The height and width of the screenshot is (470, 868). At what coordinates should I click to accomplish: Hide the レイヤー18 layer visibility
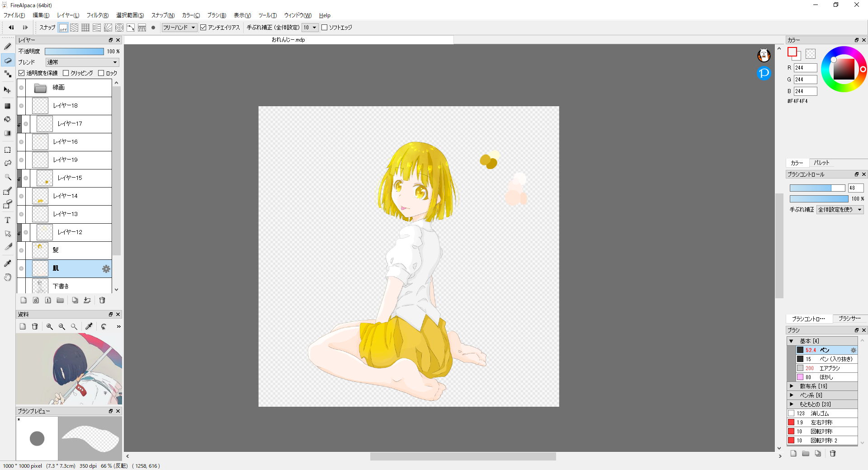(x=21, y=106)
